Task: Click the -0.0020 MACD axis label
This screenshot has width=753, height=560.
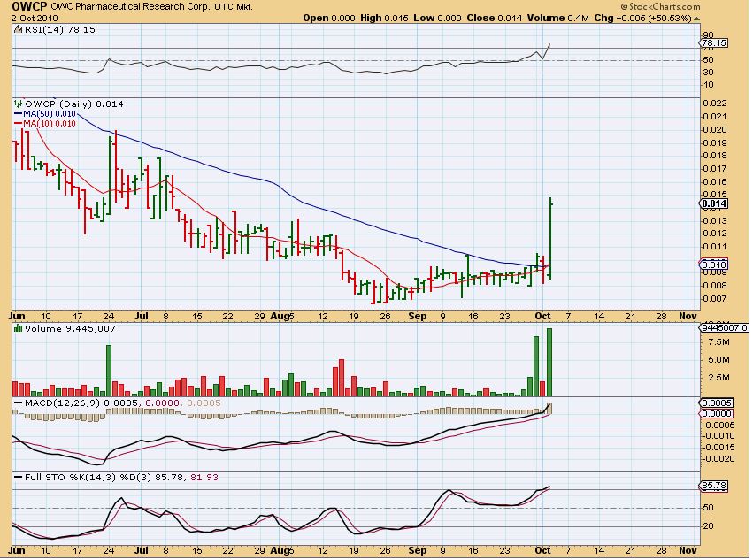Action: click(x=718, y=459)
